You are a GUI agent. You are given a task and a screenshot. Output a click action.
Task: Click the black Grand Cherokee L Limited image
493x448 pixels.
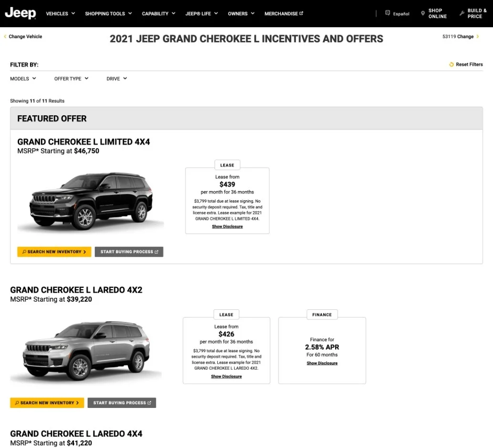[91, 201]
